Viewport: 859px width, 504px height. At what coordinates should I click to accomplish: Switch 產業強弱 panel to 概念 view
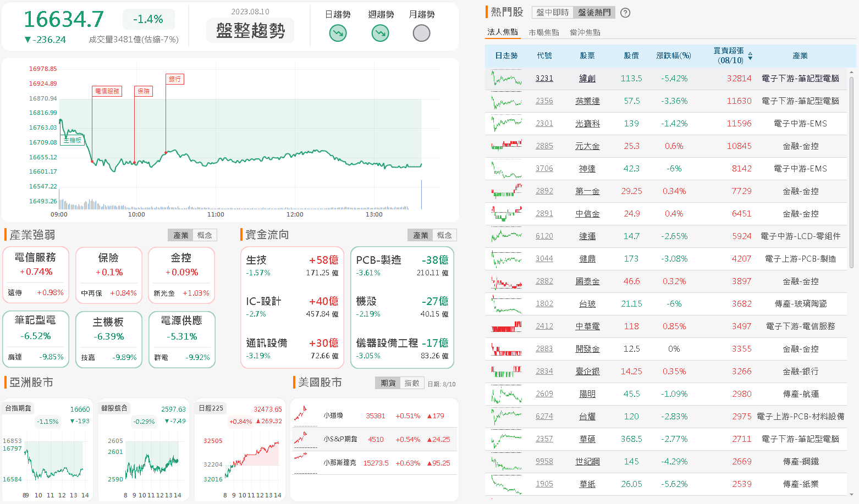tap(205, 235)
